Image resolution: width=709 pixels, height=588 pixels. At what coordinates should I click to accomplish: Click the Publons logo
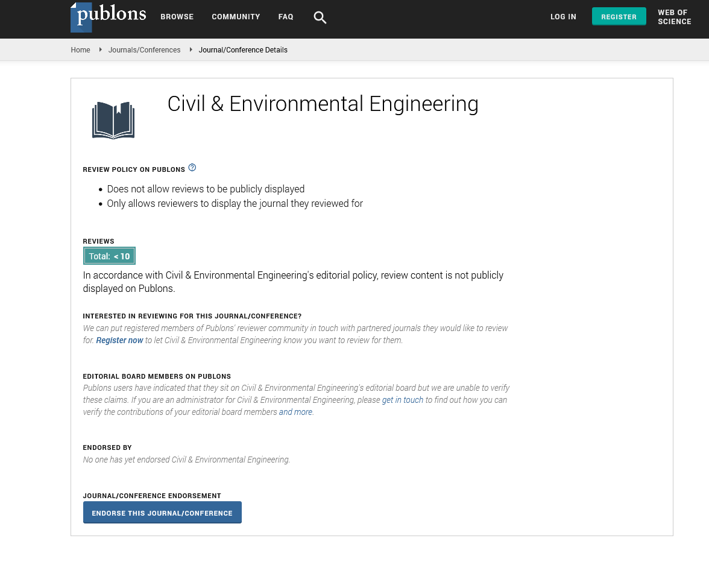[x=109, y=16]
